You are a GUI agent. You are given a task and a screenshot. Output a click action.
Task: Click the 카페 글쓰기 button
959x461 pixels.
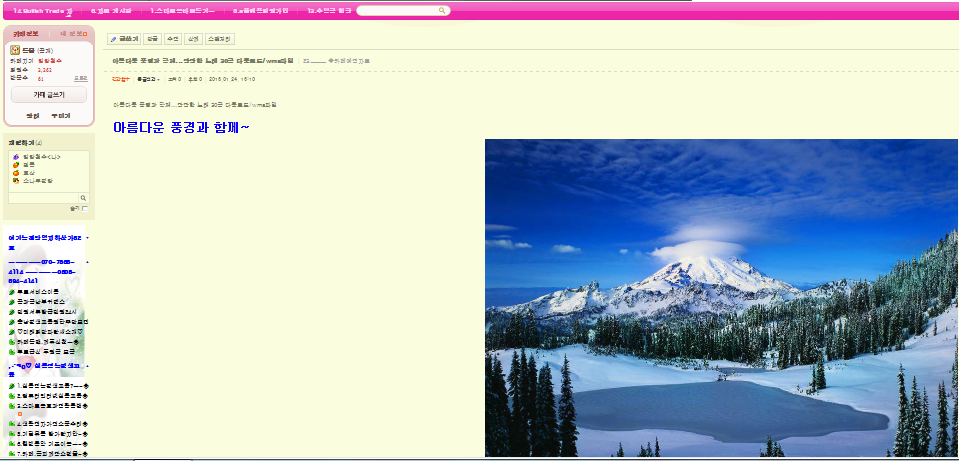(49, 95)
